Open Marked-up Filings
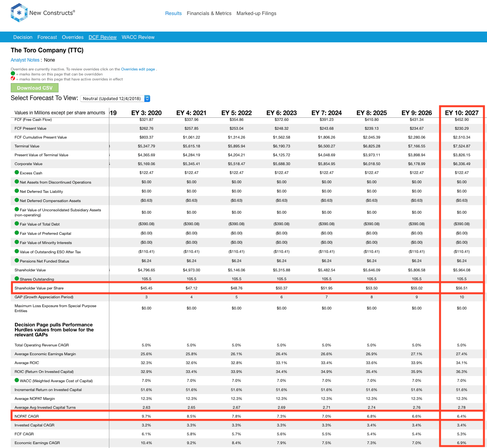Viewport: 487px width, 448px height. 256,13
